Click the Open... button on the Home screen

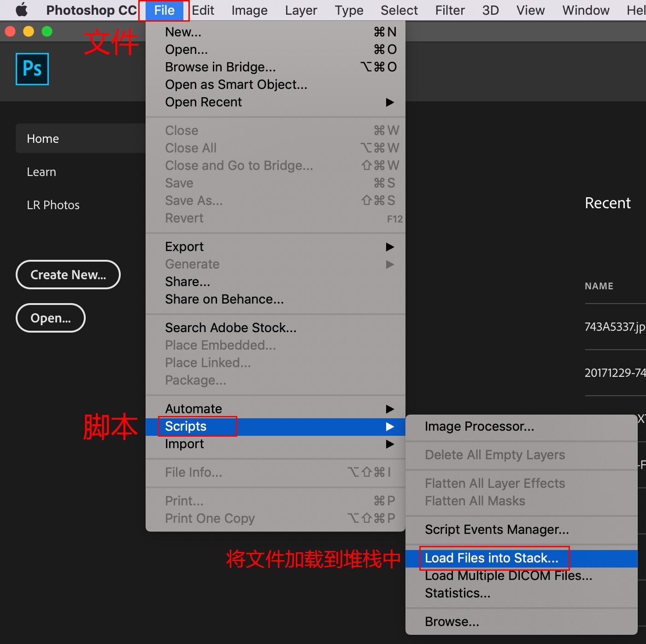click(51, 318)
